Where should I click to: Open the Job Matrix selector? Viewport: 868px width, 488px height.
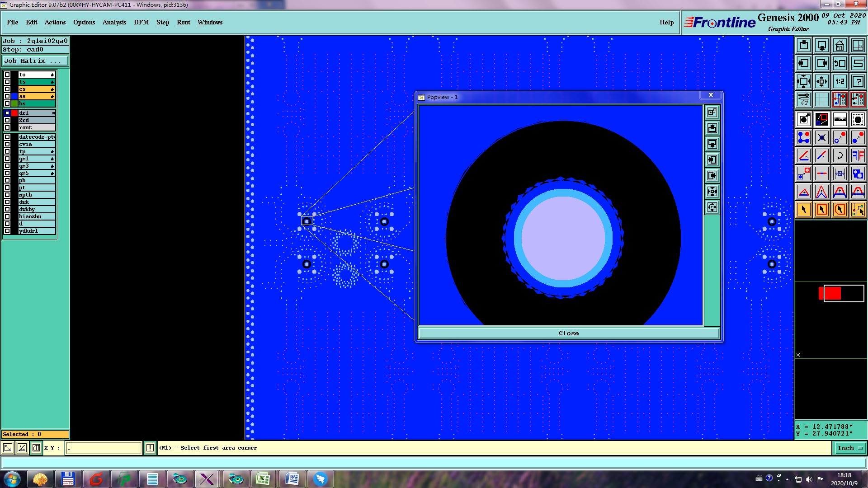click(x=35, y=61)
